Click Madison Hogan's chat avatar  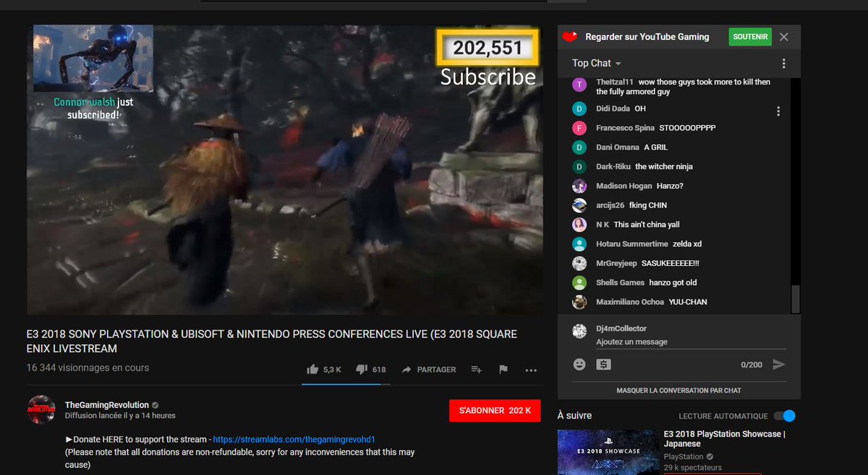point(579,186)
